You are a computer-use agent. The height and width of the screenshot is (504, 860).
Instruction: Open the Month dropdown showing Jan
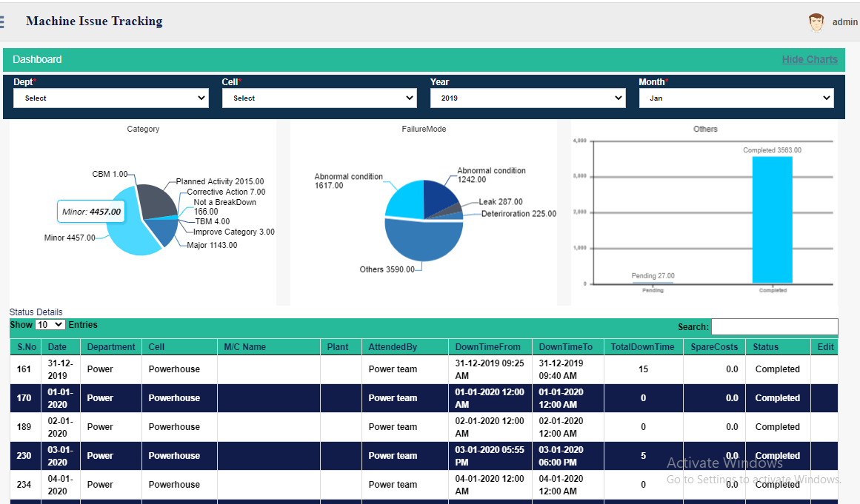[736, 98]
